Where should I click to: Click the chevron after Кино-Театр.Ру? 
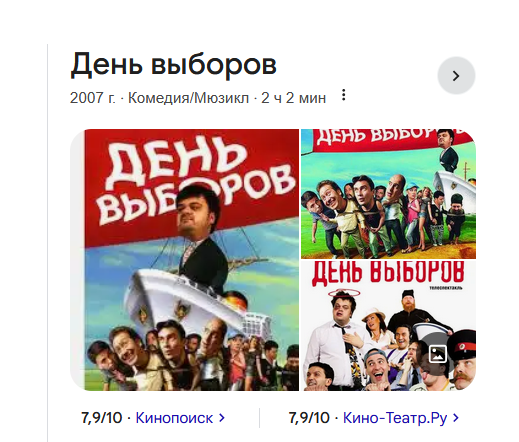(x=456, y=418)
